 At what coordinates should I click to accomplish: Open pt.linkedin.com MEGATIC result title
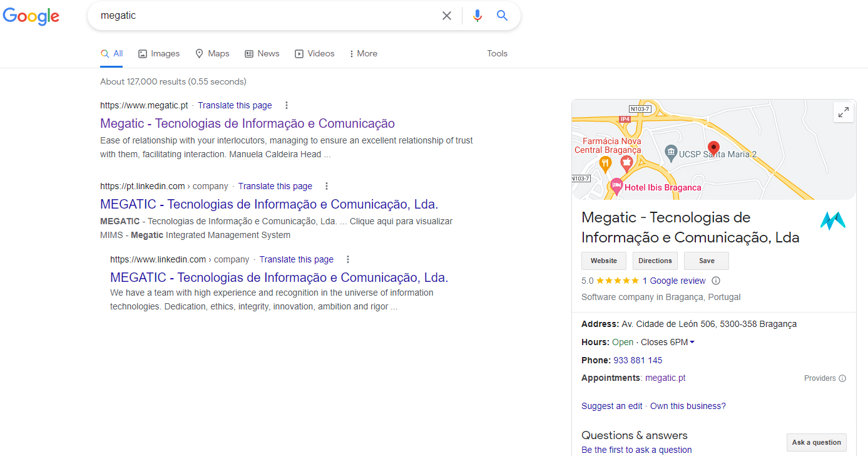(x=269, y=204)
